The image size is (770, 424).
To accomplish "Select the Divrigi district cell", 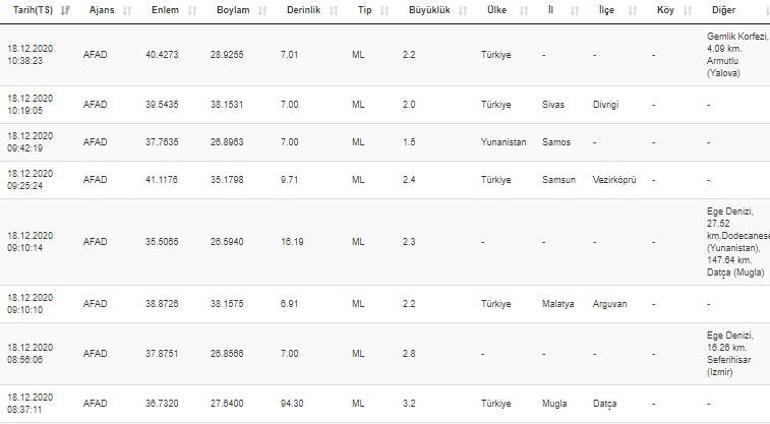I will [x=612, y=104].
